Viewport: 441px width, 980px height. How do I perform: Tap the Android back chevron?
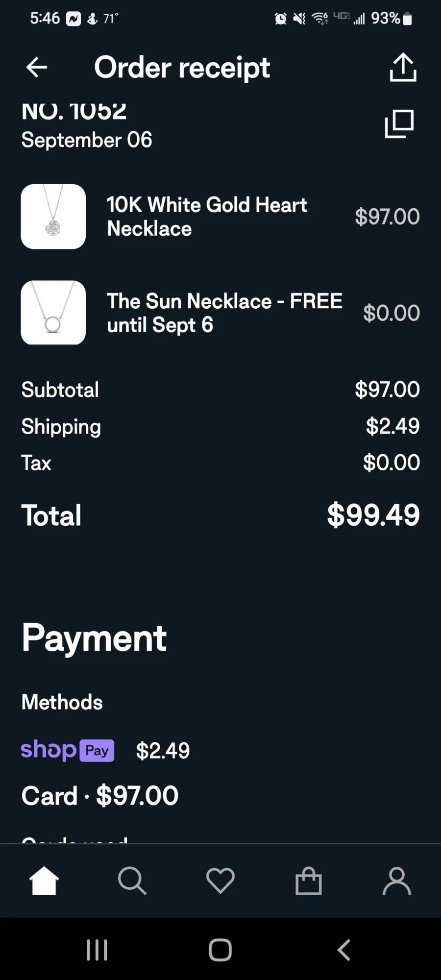tap(344, 950)
